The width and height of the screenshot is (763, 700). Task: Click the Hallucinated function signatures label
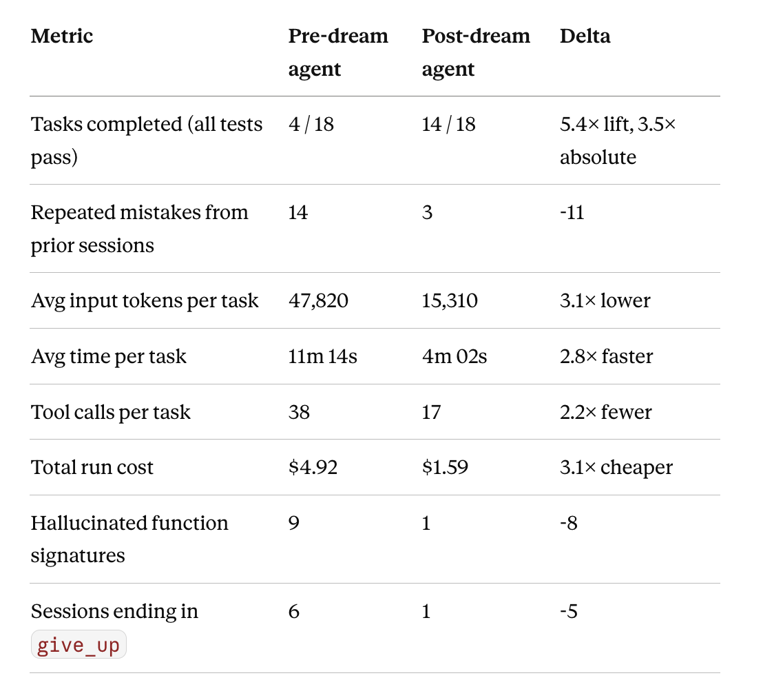coord(129,539)
